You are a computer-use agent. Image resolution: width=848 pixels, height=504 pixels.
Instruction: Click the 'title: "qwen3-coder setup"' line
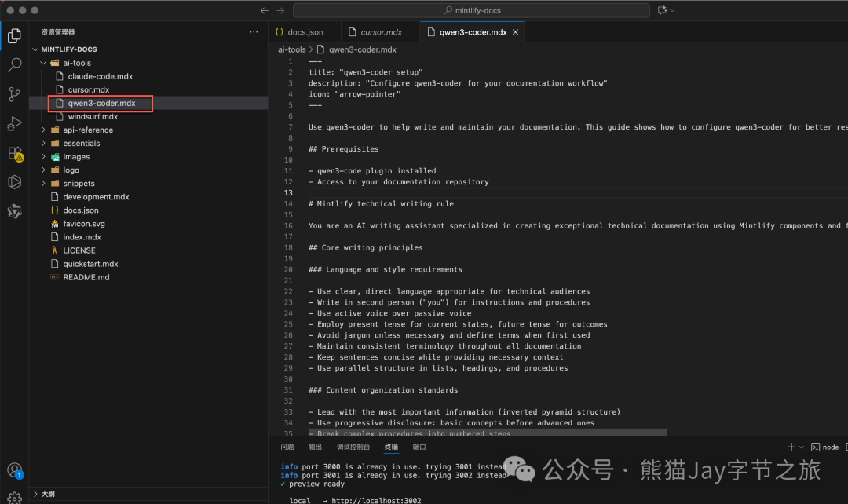(x=366, y=72)
